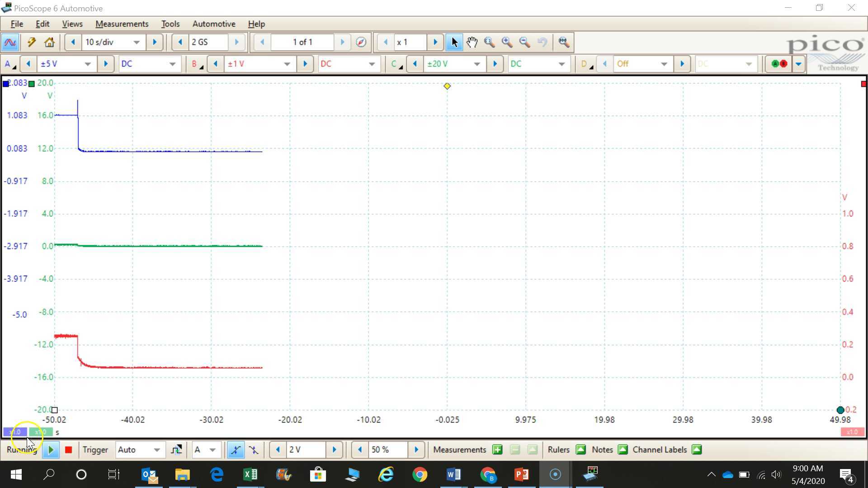Click the trigger rising edge icon

tap(236, 450)
